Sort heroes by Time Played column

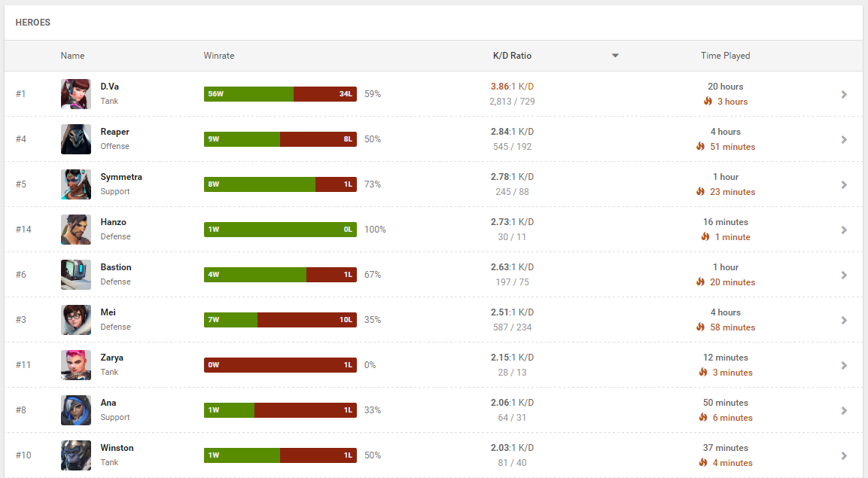[725, 56]
